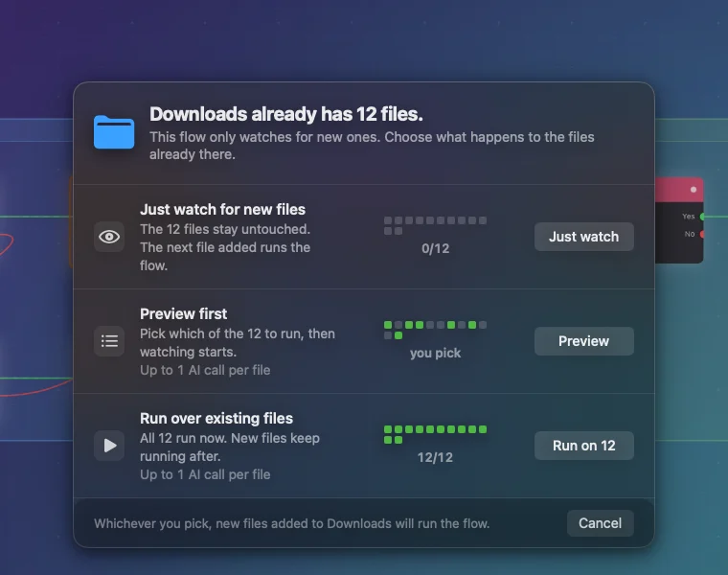Dismiss the dialog with Cancel
The image size is (728, 575).
(600, 523)
